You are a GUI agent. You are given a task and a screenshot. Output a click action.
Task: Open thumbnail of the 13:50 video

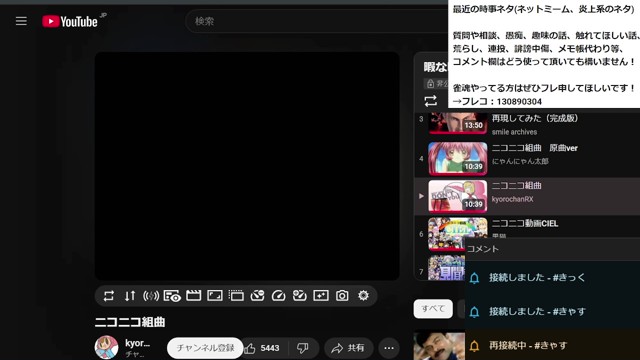tap(458, 123)
